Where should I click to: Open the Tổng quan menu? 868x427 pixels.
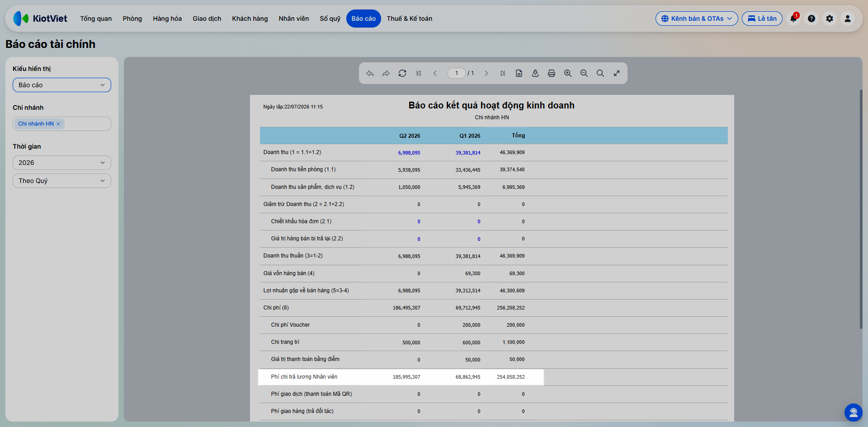coord(96,19)
